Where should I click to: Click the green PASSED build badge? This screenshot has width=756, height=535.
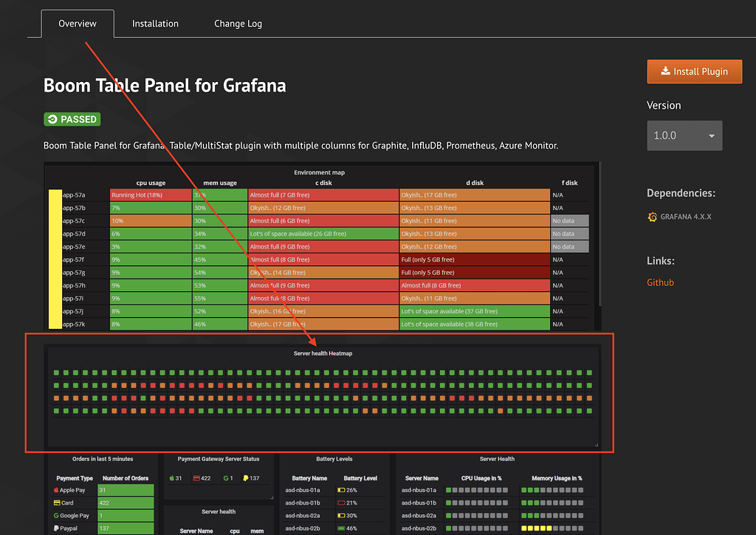tap(72, 119)
